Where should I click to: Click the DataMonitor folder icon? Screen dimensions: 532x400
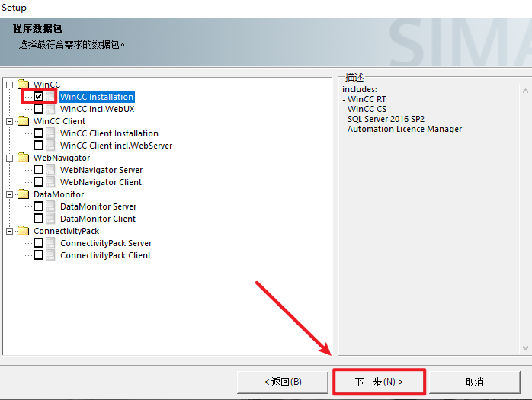point(23,194)
